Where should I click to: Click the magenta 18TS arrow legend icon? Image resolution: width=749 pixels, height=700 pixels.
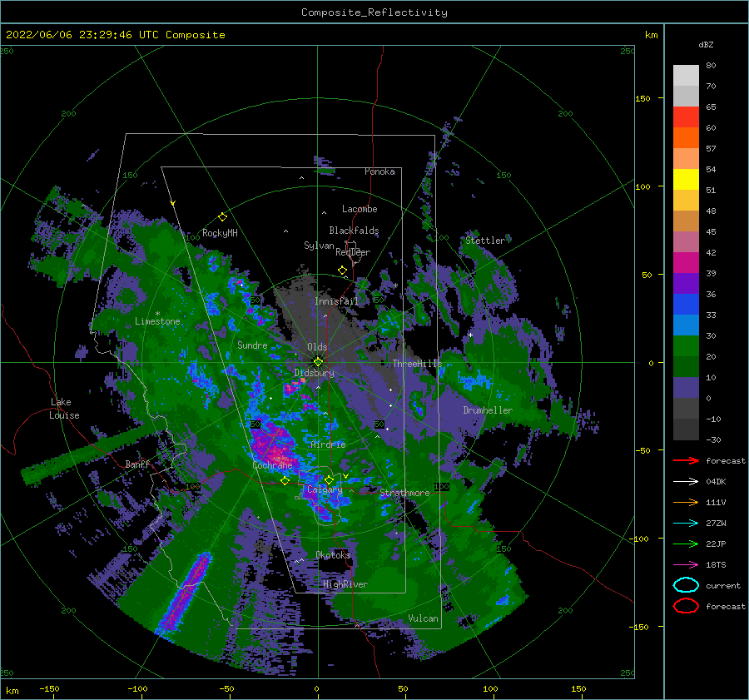coord(686,564)
